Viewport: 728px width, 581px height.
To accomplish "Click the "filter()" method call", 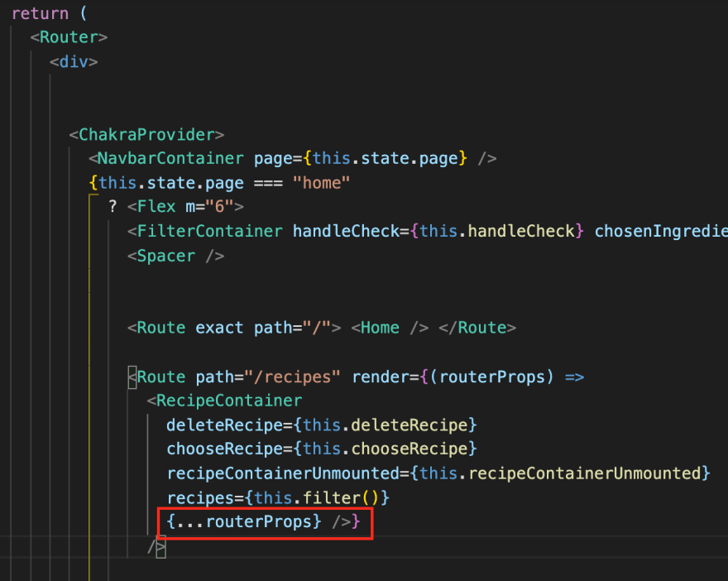I will (x=341, y=498).
